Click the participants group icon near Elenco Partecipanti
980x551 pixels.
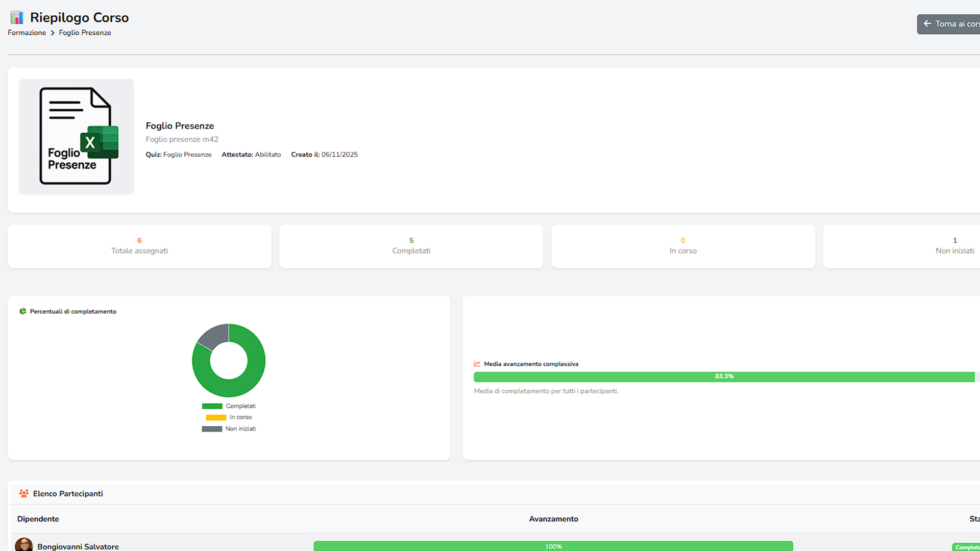pos(23,493)
